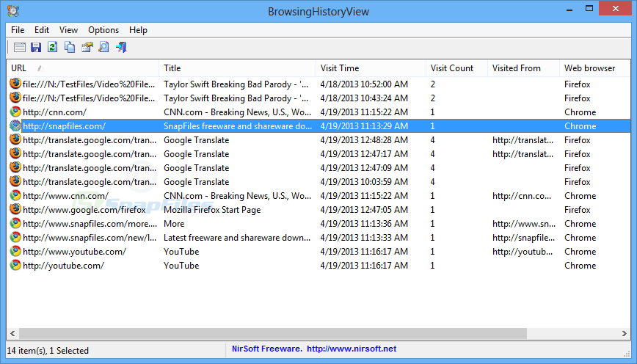Viewport: 637px width, 364px height.
Task: Sort by the Web browser column header
Action: point(594,68)
